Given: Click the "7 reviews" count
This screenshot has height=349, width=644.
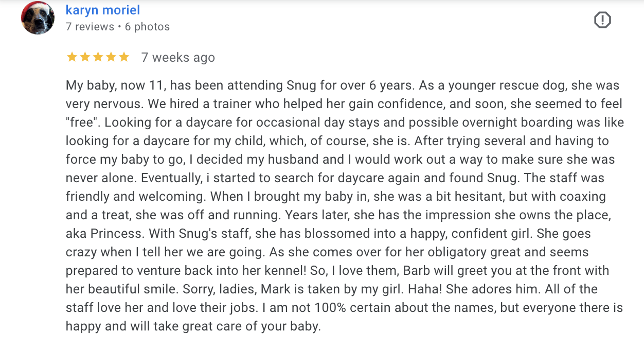Looking at the screenshot, I should click(90, 27).
